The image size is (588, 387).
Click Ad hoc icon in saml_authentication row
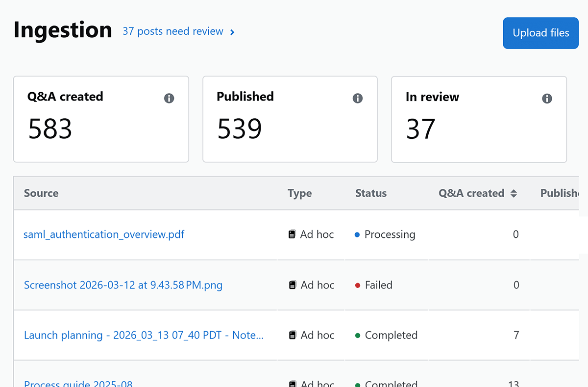(x=292, y=235)
